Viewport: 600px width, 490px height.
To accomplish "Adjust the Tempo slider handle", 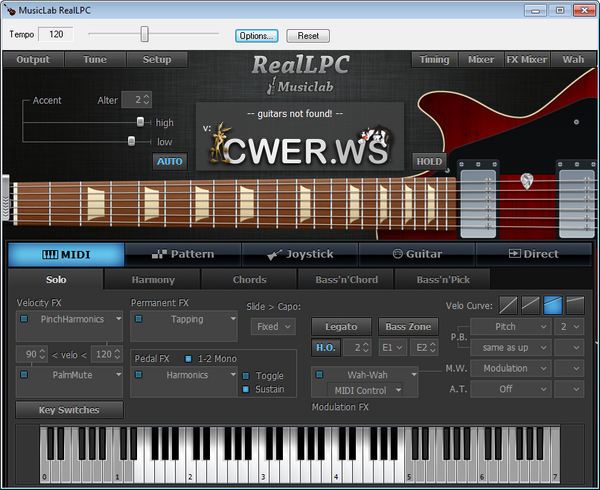I will (145, 34).
